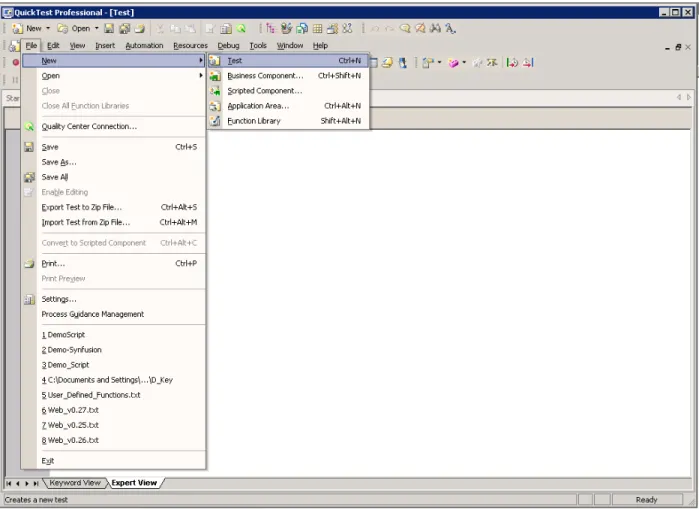Open recent file User_Defined_Functions.txt
Image resolution: width=699 pixels, height=509 pixels.
(114, 395)
